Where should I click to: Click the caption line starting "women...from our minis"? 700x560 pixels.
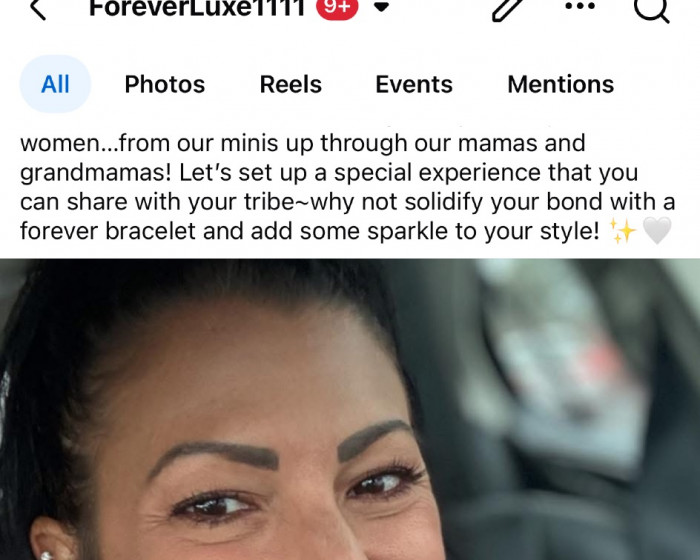click(303, 143)
